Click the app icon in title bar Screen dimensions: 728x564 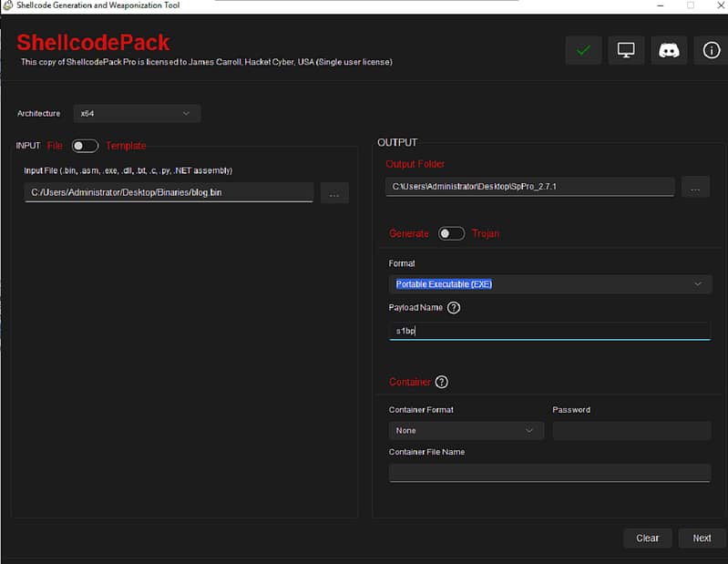(7, 5)
